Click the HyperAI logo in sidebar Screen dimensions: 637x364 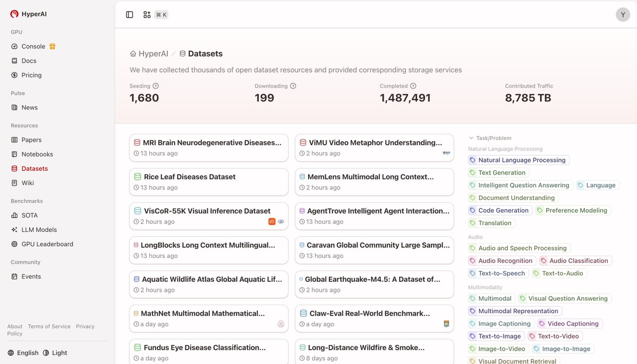pyautogui.click(x=29, y=14)
